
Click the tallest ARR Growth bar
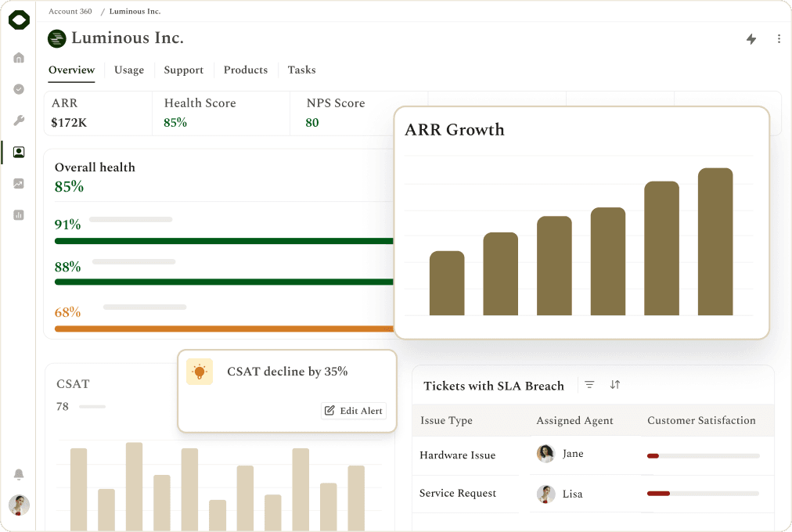pos(715,242)
